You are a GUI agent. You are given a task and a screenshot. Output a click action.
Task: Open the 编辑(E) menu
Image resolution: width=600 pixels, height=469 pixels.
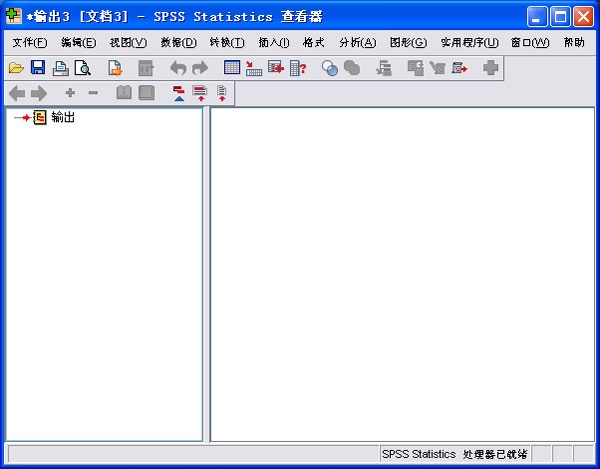pyautogui.click(x=78, y=42)
